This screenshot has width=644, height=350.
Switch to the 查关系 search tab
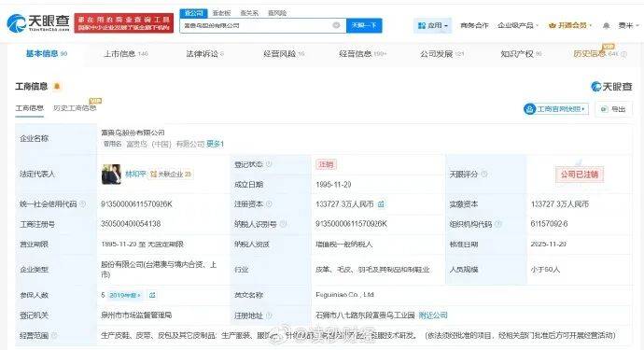tap(249, 13)
